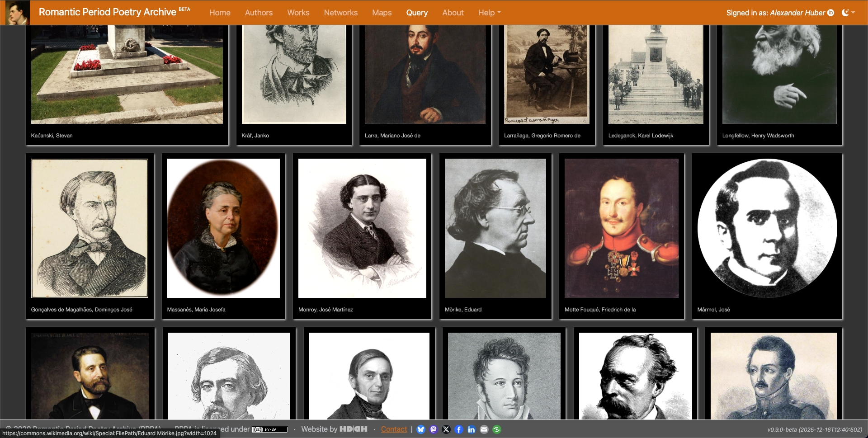Select the Query navigation item
Viewport: 868px width, 438px height.
coord(416,13)
